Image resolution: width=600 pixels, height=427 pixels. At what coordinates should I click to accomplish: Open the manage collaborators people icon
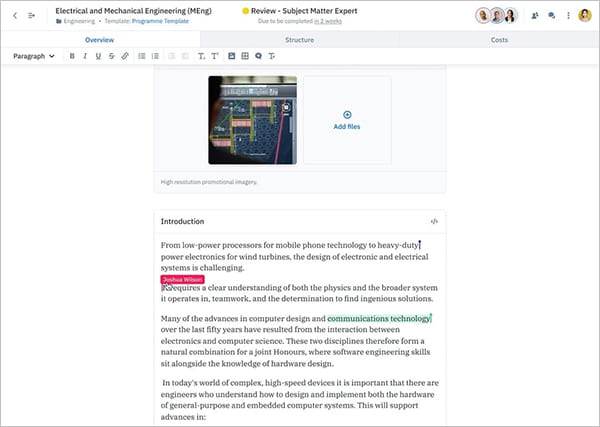pyautogui.click(x=535, y=16)
